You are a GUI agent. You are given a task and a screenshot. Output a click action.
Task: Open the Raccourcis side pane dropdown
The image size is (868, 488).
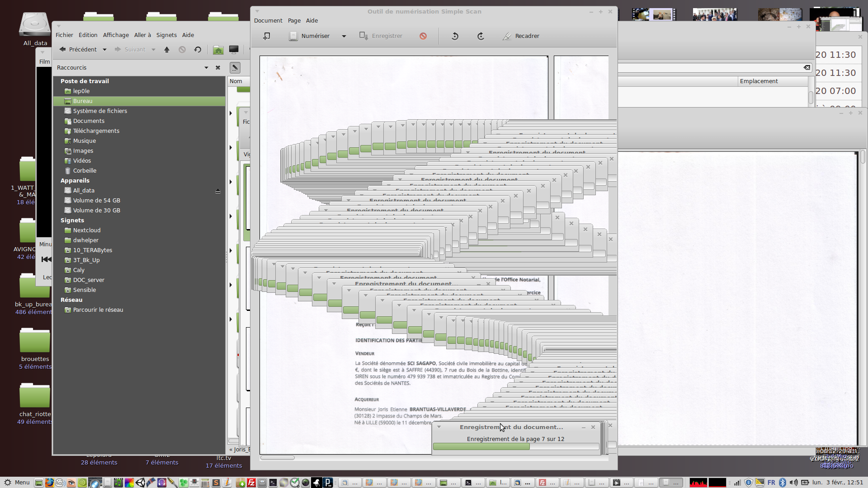pyautogui.click(x=206, y=68)
